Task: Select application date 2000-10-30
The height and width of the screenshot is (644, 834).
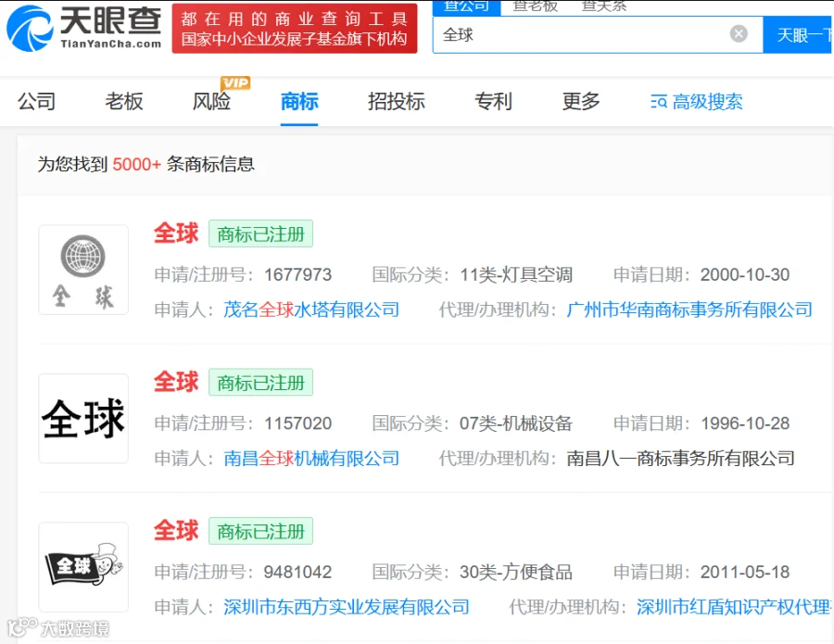Action: [x=745, y=274]
